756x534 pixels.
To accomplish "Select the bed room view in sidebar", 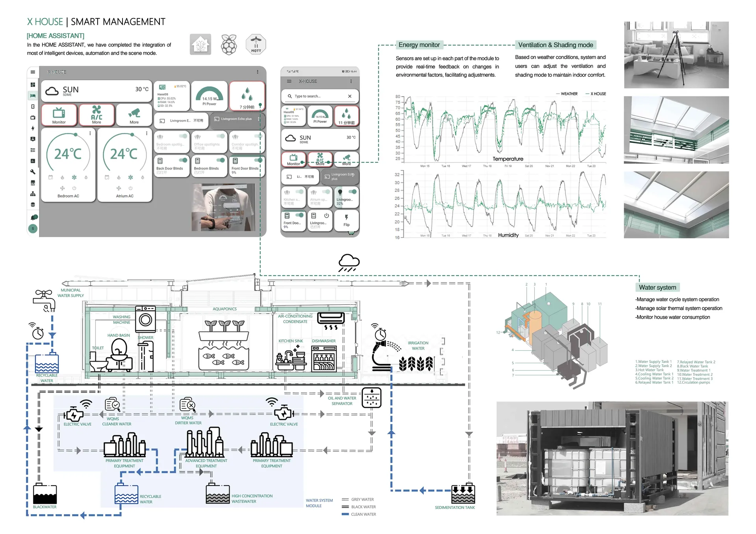I will (x=33, y=96).
